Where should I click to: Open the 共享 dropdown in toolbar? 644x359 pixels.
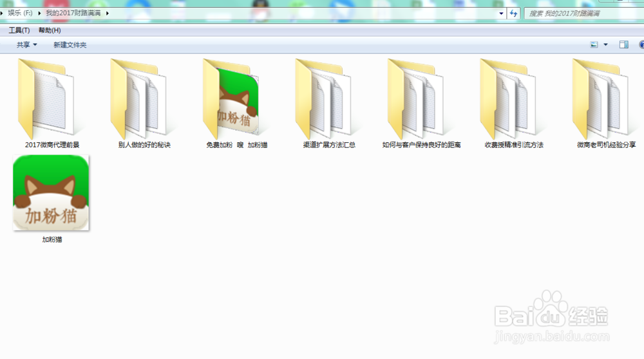26,45
